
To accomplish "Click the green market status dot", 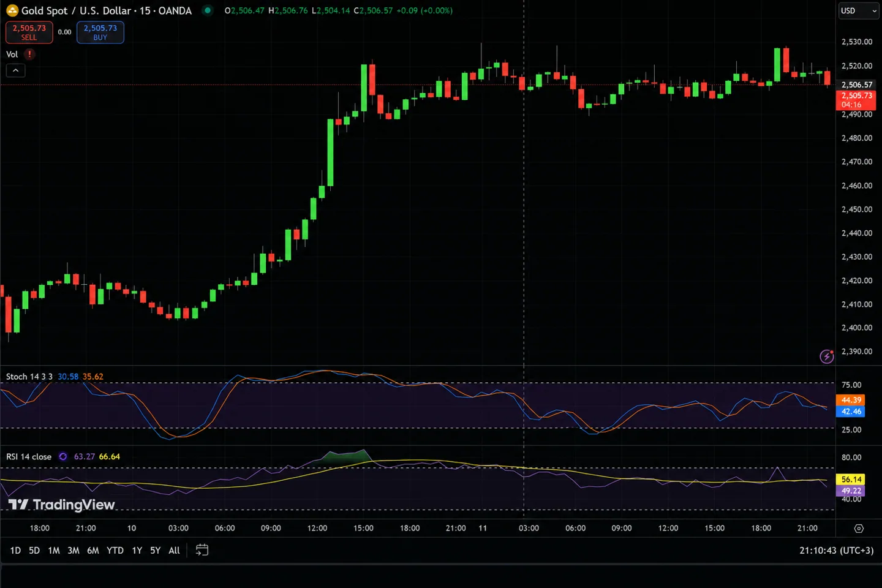I will pyautogui.click(x=208, y=10).
